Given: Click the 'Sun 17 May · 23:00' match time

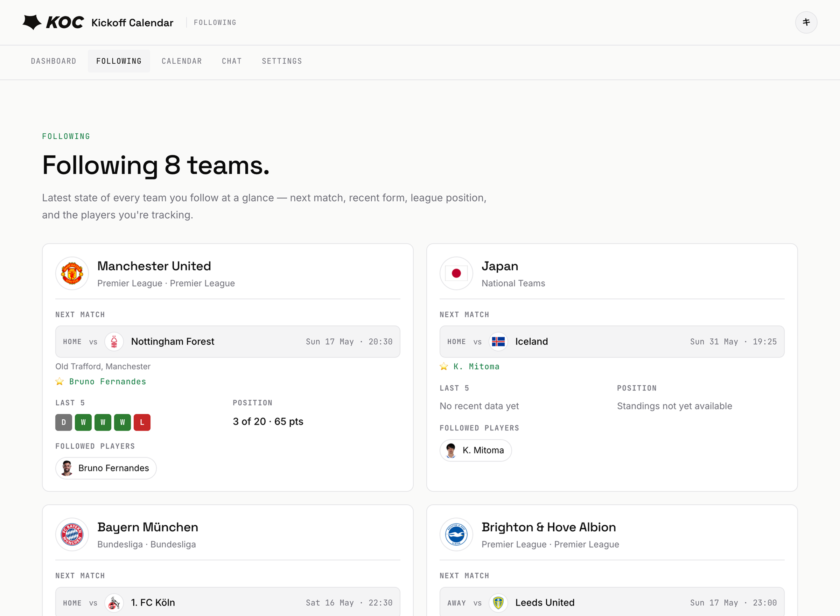Looking at the screenshot, I should (x=733, y=603).
